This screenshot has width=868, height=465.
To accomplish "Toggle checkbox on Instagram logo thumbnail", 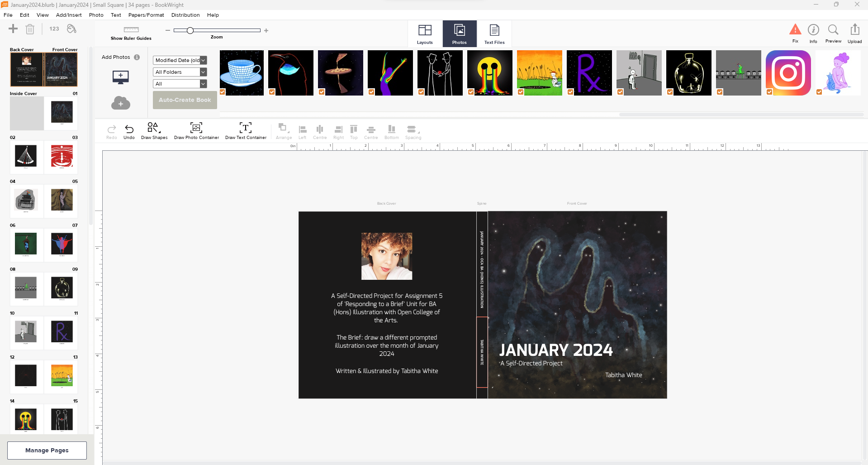I will coord(769,92).
